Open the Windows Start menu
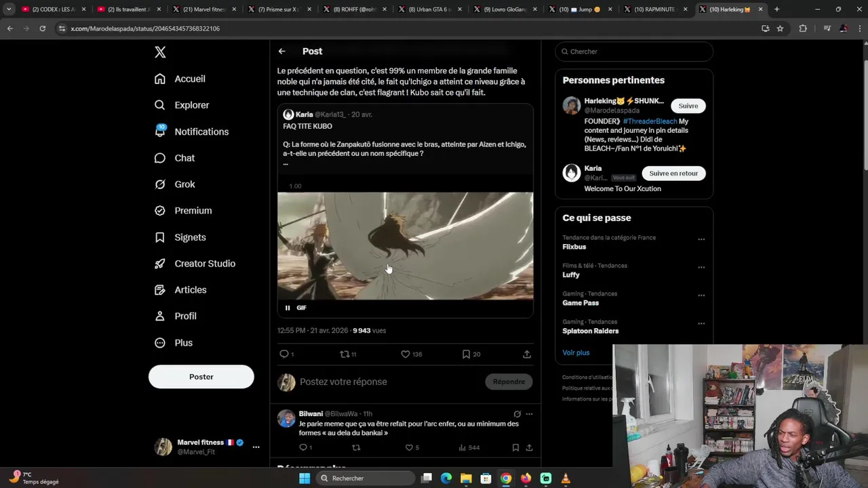This screenshot has height=488, width=868. (x=304, y=479)
